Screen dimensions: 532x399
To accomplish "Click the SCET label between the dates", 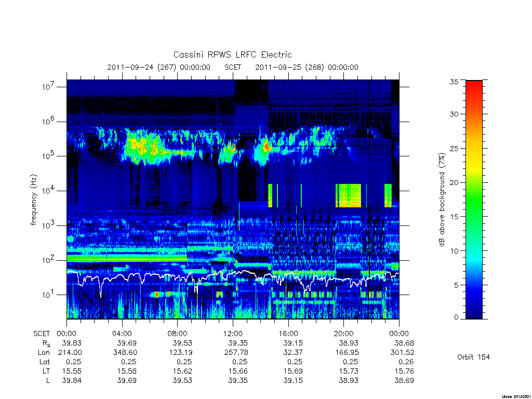I will [233, 67].
